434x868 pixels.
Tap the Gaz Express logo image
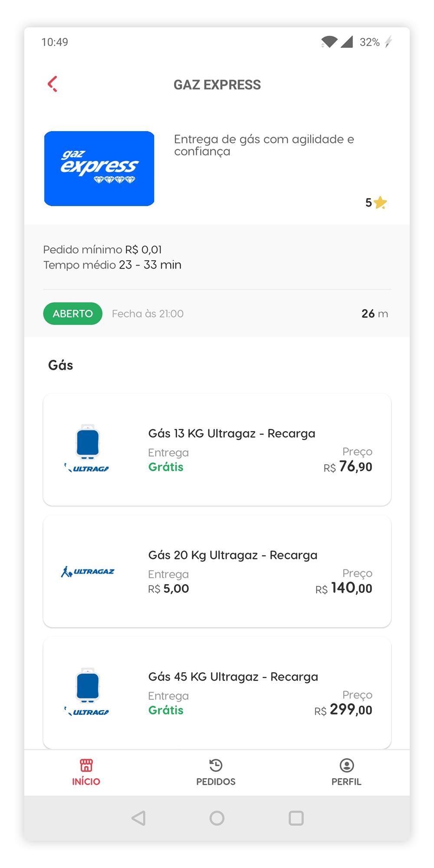99,168
